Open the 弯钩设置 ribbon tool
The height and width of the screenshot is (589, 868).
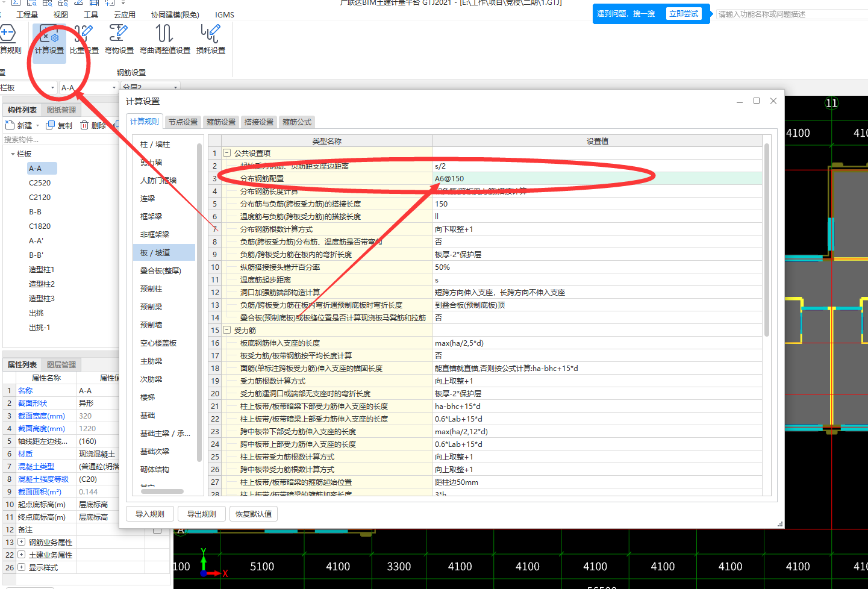pos(119,40)
